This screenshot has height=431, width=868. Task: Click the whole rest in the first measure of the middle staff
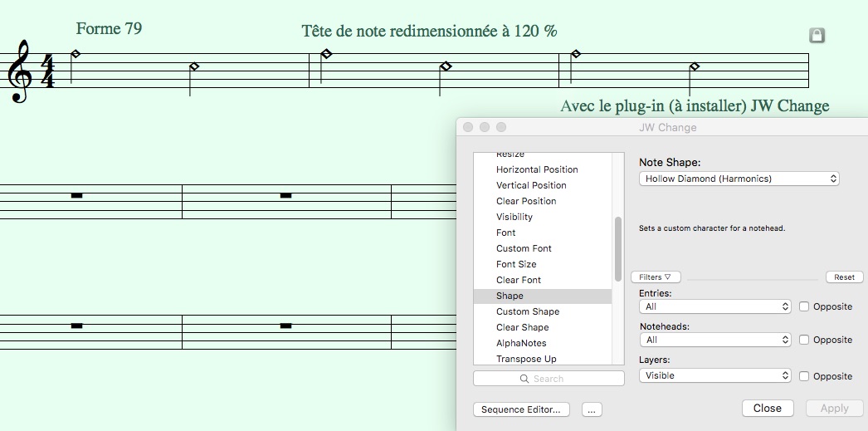[76, 196]
